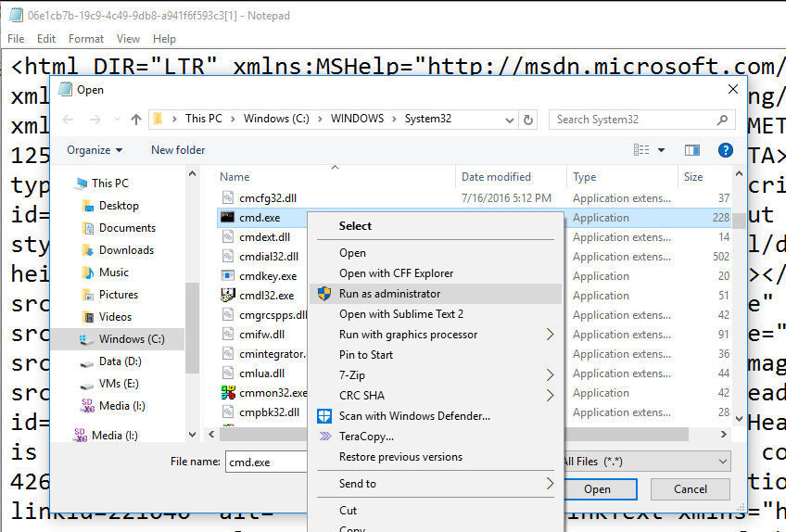Click the Search System32 field

click(x=641, y=120)
